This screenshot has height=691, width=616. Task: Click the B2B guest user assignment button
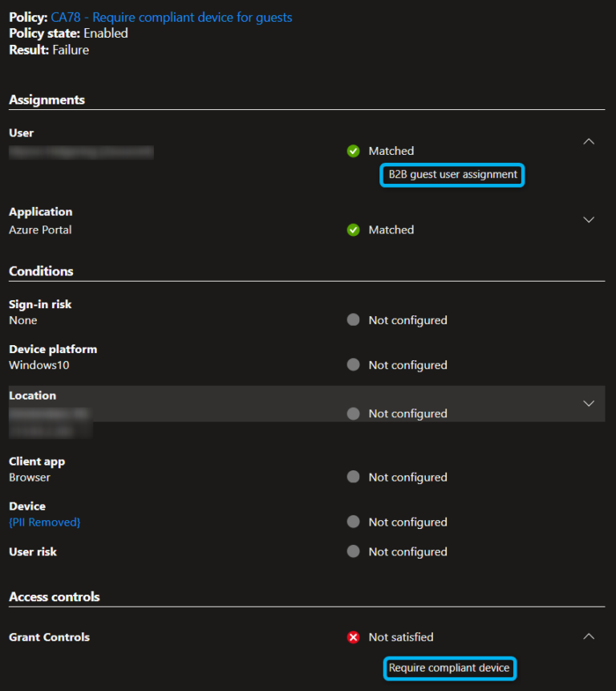point(452,174)
